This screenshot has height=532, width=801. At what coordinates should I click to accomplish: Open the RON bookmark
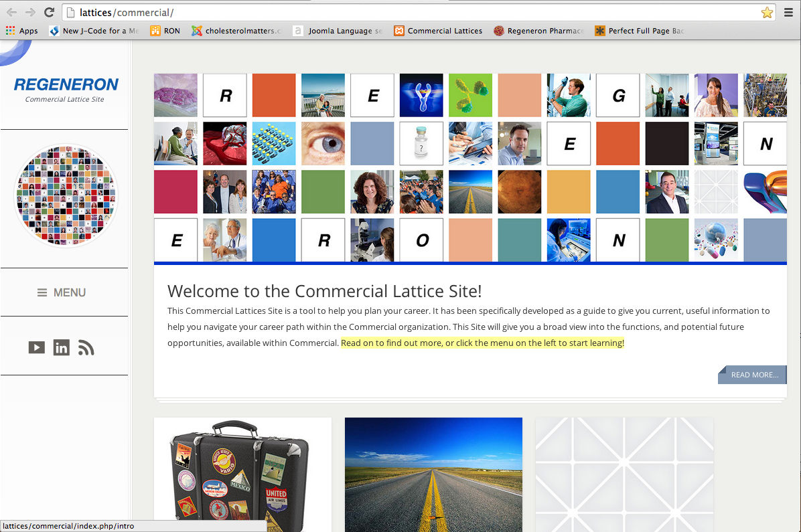pyautogui.click(x=165, y=31)
